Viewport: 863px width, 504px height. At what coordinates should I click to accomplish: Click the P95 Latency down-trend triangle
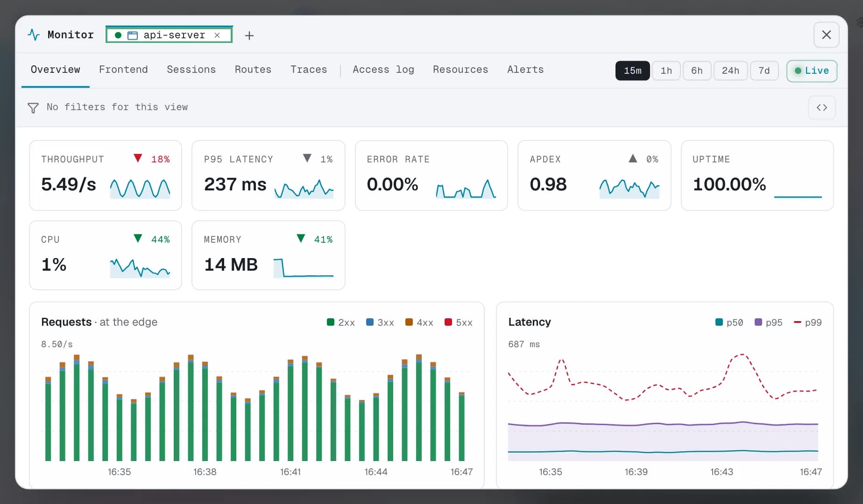pyautogui.click(x=307, y=158)
